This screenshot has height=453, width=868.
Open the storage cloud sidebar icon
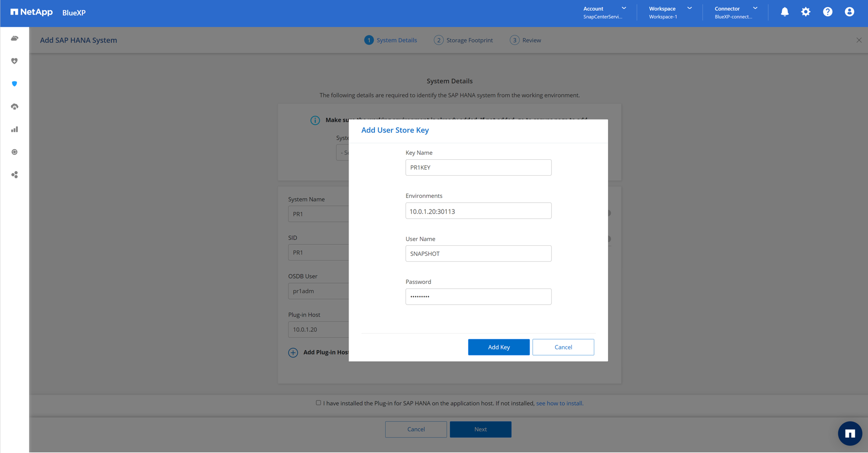pos(14,38)
